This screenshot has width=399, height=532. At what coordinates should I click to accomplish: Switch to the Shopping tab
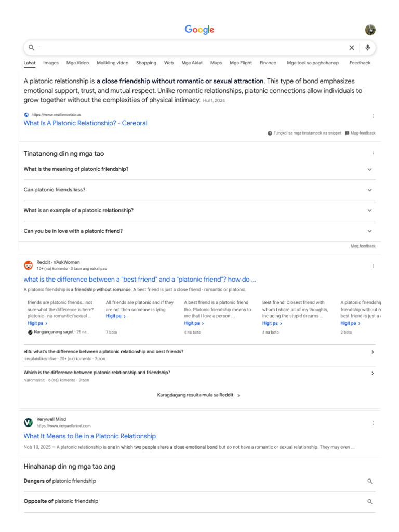146,63
